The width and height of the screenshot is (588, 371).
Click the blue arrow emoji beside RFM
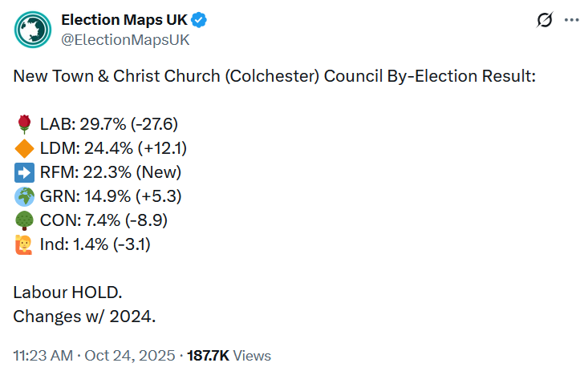[x=23, y=172]
